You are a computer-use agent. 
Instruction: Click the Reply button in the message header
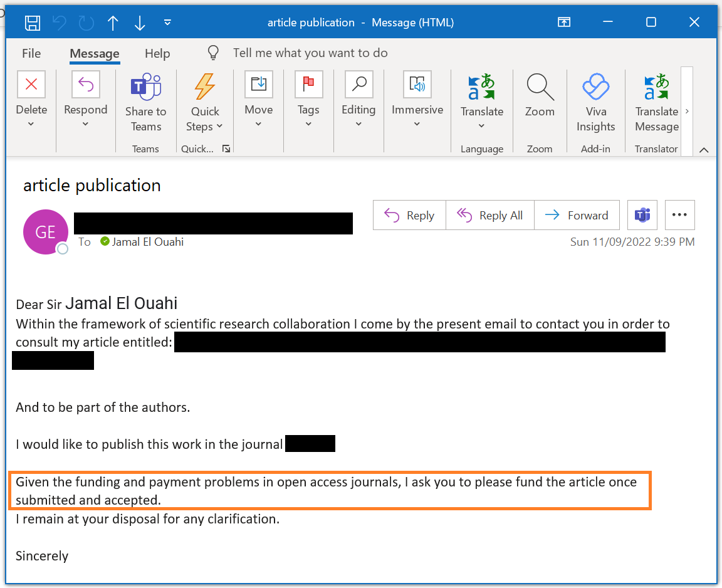[409, 215]
